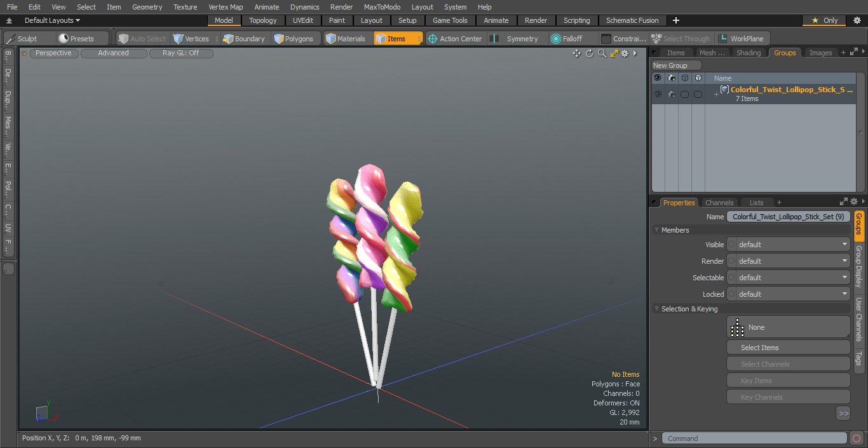This screenshot has height=448, width=868.
Task: Click the Properties panel settings gear
Action: point(854,202)
